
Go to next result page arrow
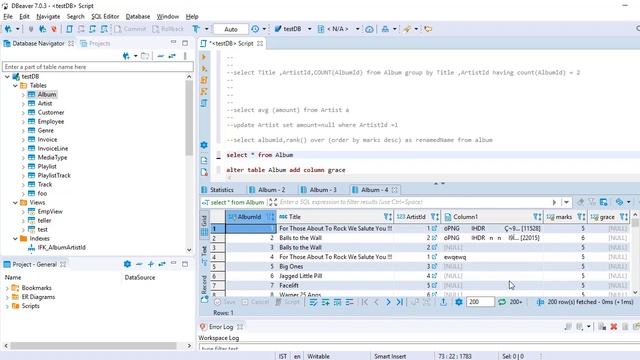coord(388,302)
